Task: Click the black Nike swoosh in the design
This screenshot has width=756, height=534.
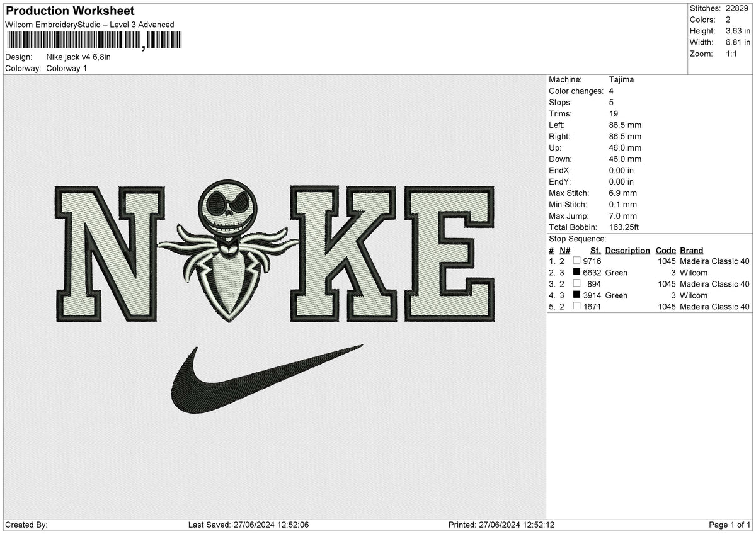Action: click(x=266, y=378)
